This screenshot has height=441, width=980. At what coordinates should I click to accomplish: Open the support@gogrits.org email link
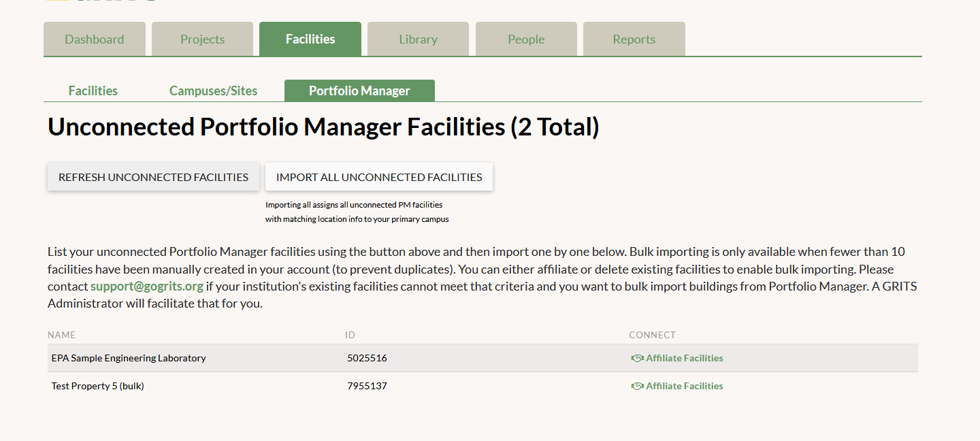click(x=147, y=287)
